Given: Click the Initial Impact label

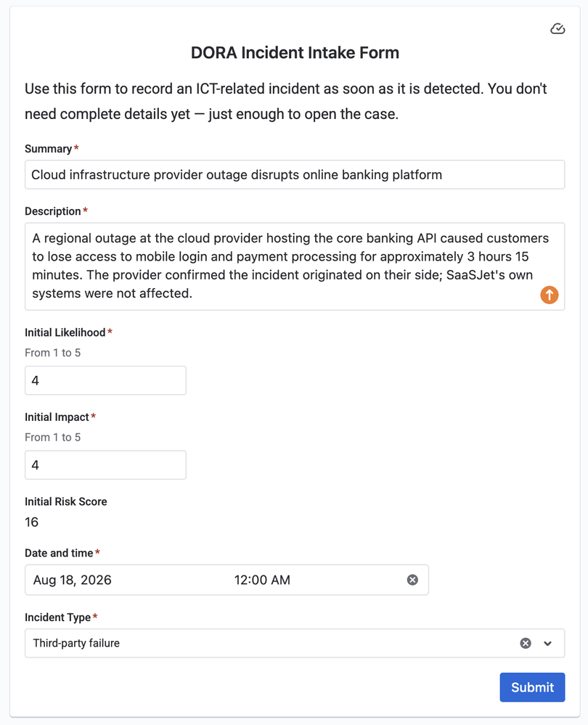Looking at the screenshot, I should click(57, 417).
